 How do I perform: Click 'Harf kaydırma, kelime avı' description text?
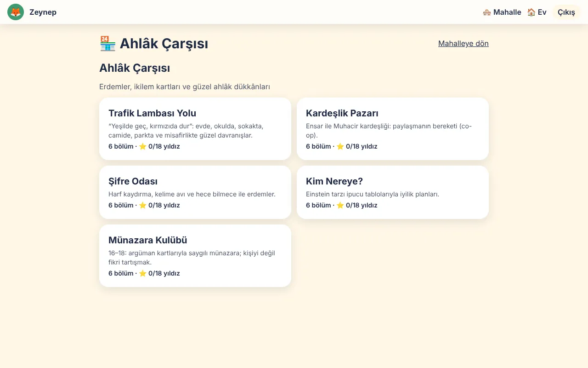(192, 194)
